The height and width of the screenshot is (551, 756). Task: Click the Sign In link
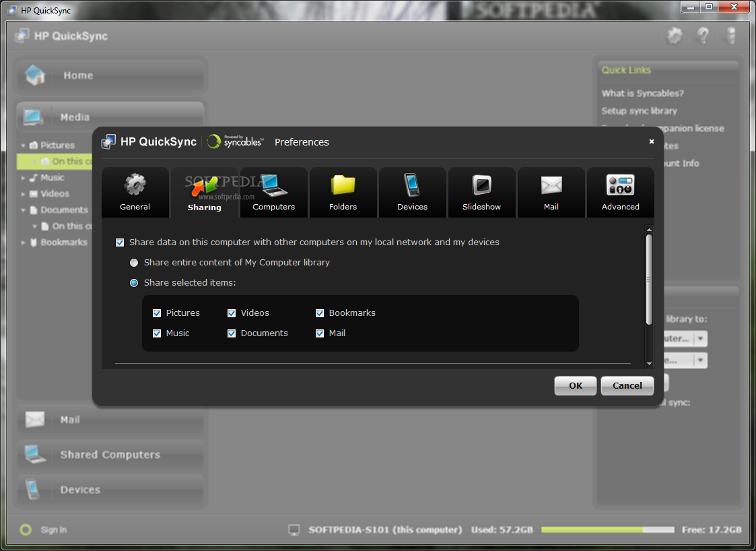53,529
